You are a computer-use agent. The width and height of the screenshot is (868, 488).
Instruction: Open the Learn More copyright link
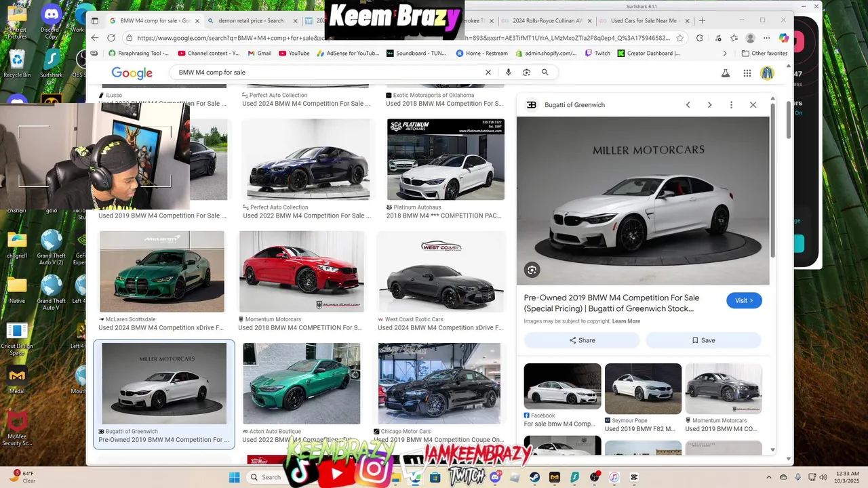pyautogui.click(x=626, y=321)
